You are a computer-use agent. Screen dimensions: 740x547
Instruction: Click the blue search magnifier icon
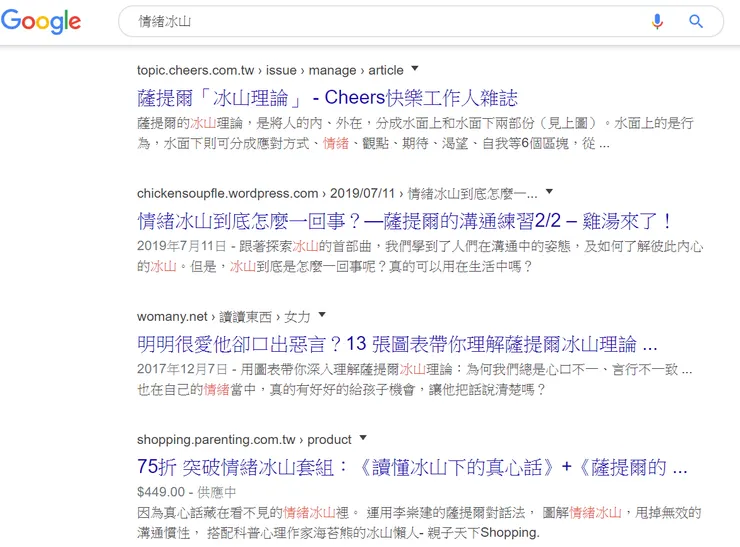(x=696, y=21)
